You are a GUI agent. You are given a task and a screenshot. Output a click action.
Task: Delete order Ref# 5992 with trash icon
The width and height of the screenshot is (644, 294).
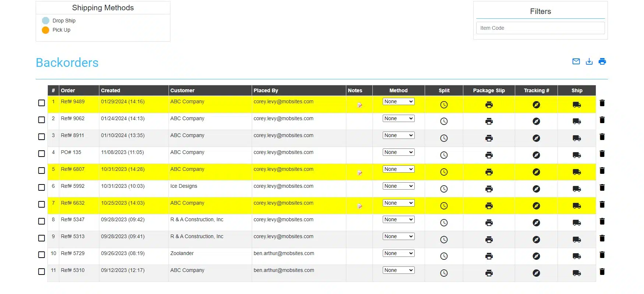pos(602,187)
